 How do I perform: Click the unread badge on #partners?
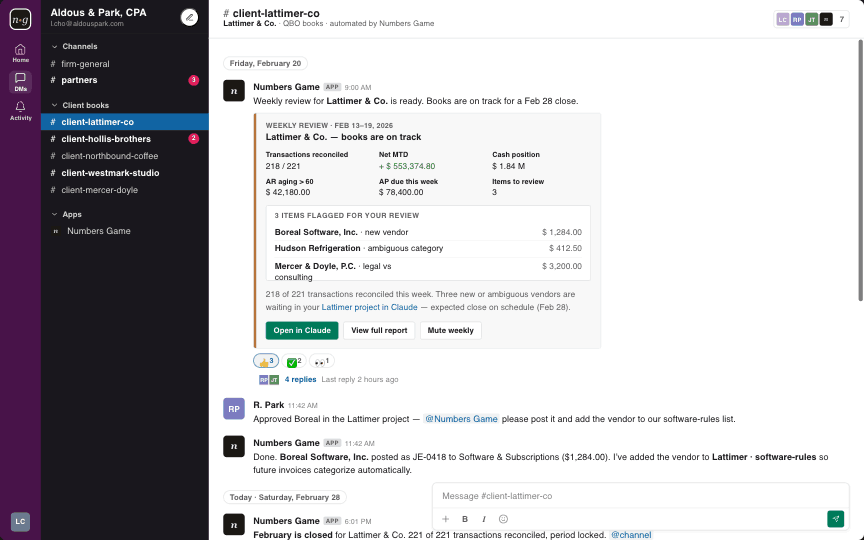[x=193, y=80]
